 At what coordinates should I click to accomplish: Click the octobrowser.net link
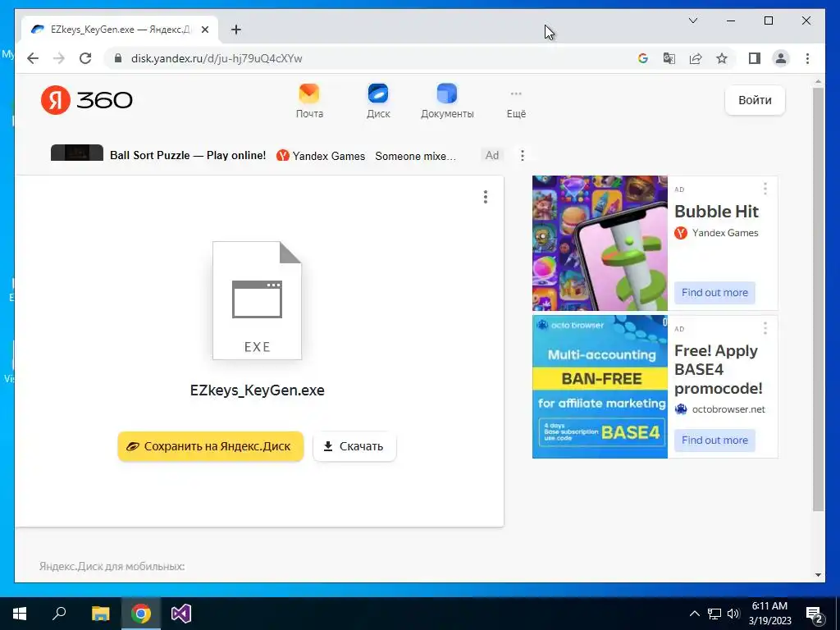coord(728,409)
